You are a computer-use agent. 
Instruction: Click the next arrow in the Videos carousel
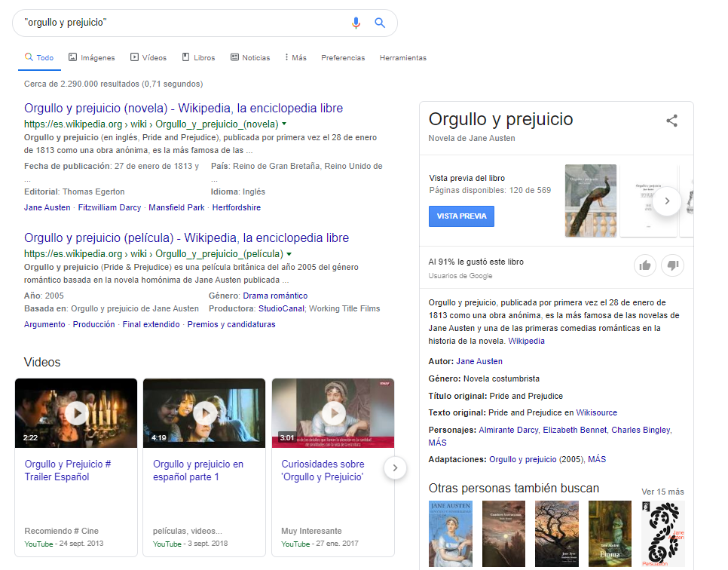[395, 467]
